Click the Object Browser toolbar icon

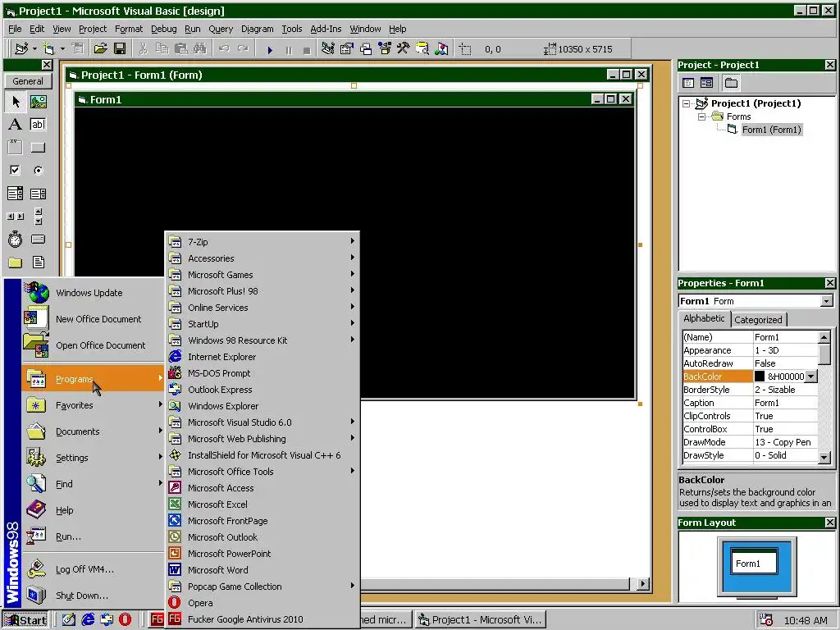385,49
